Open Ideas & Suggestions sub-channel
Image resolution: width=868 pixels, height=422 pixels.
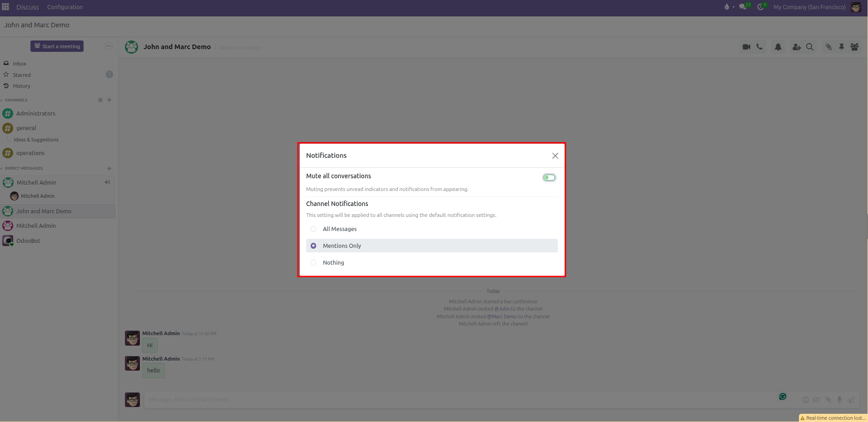pos(36,140)
